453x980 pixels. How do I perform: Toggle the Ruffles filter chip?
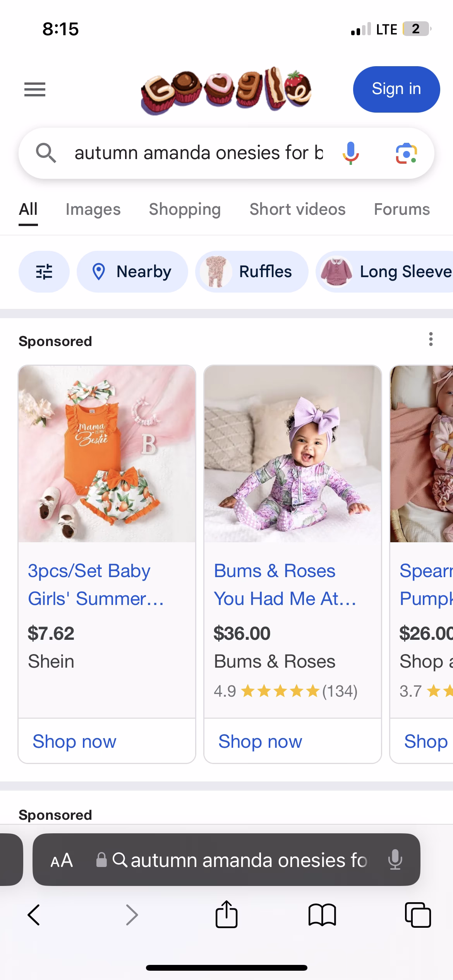coord(252,272)
